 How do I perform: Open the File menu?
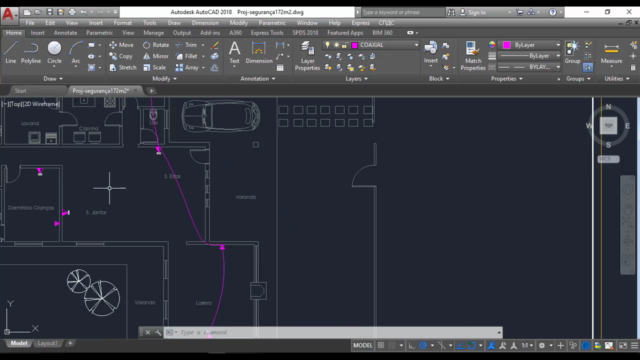(x=30, y=23)
